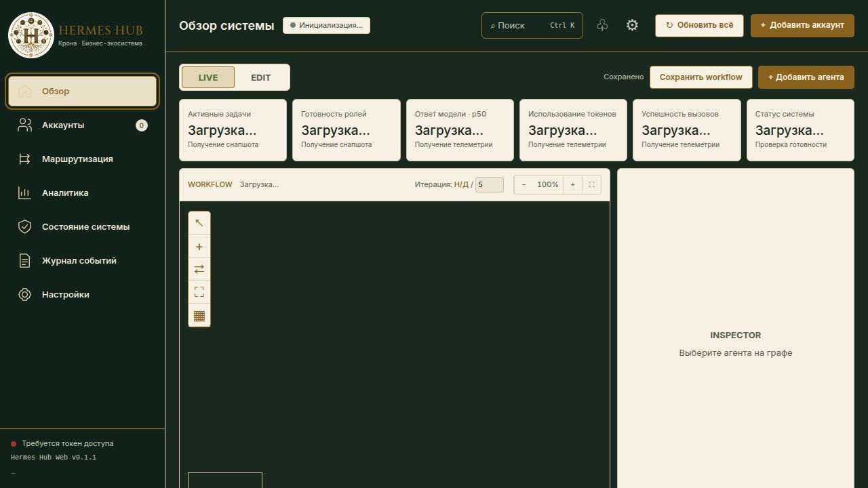Image resolution: width=868 pixels, height=488 pixels.
Task: Toggle the grid icon in canvas toolbar
Action: click(x=199, y=315)
